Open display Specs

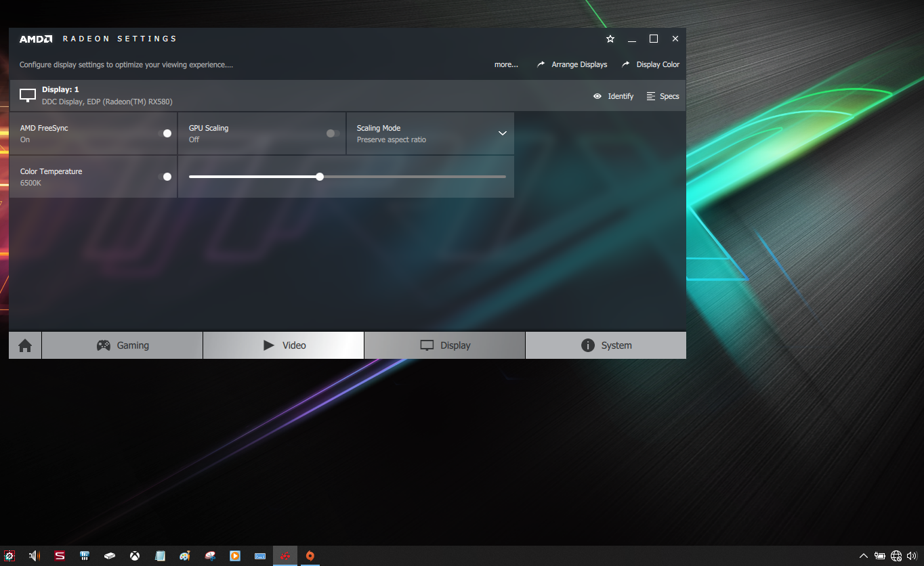(x=663, y=96)
